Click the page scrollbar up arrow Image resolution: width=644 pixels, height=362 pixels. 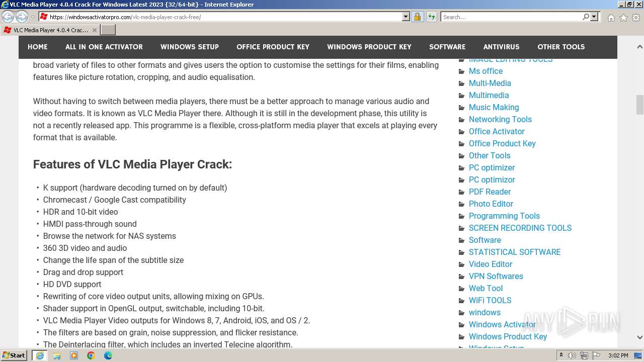640,47
